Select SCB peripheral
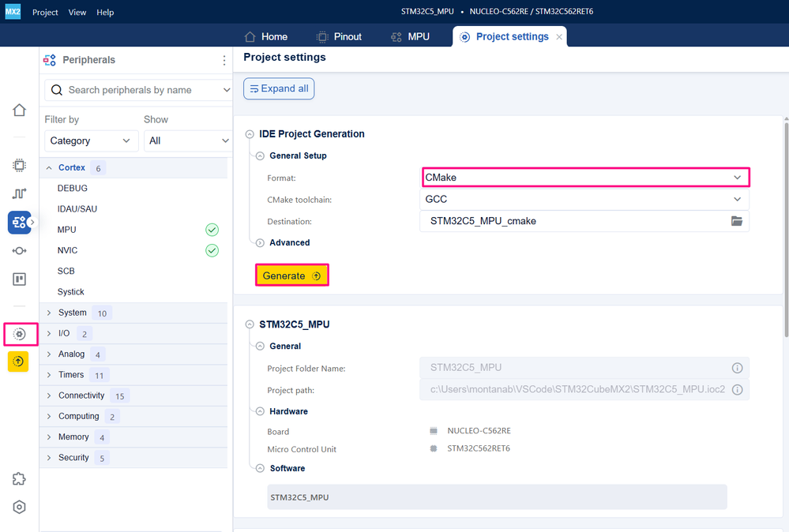789x532 pixels. pyautogui.click(x=66, y=271)
